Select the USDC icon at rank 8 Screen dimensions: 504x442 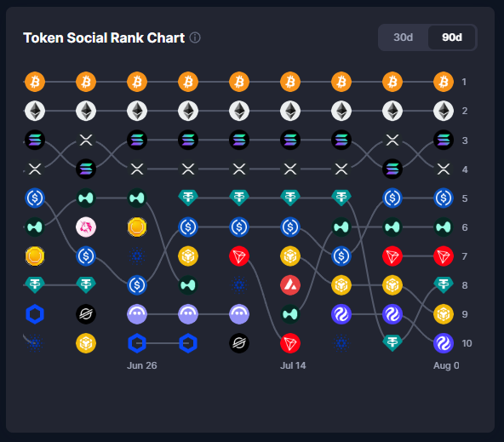[137, 284]
